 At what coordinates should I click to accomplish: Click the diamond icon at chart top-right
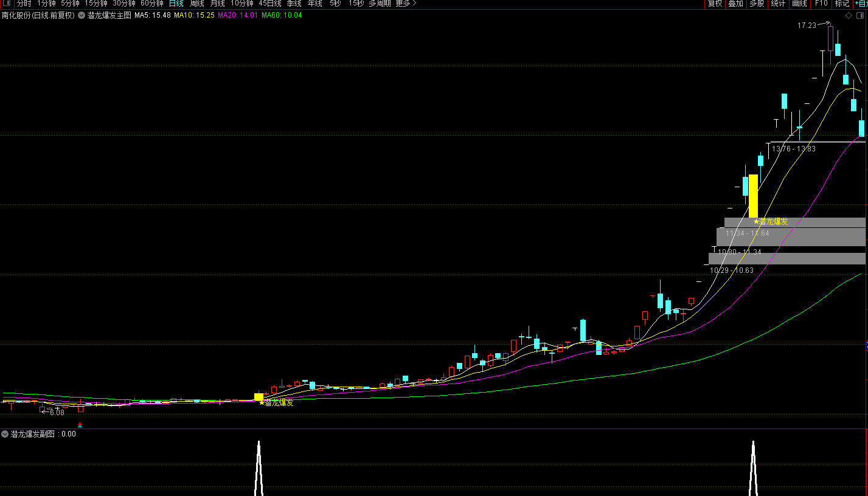coord(849,15)
